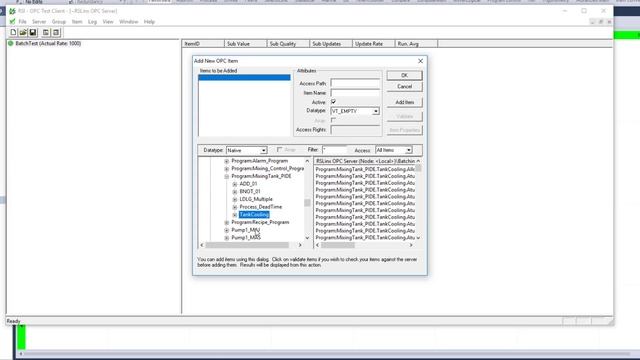Click OK in Add New OPC Item dialog
640x360 pixels.
coord(404,75)
